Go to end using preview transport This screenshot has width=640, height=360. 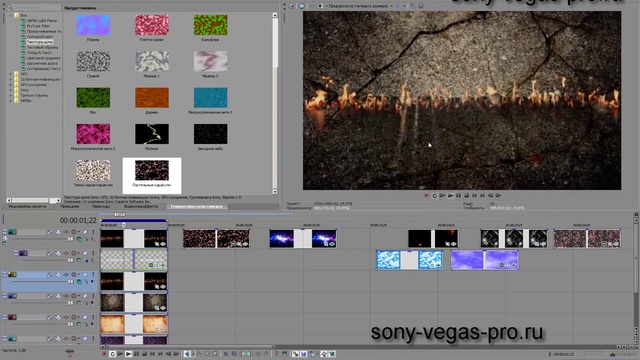pyautogui.click(x=482, y=196)
